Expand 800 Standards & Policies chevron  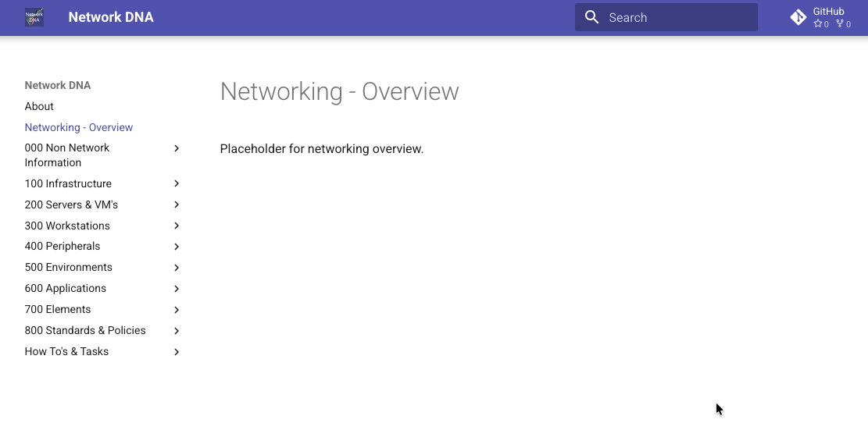[x=177, y=331]
